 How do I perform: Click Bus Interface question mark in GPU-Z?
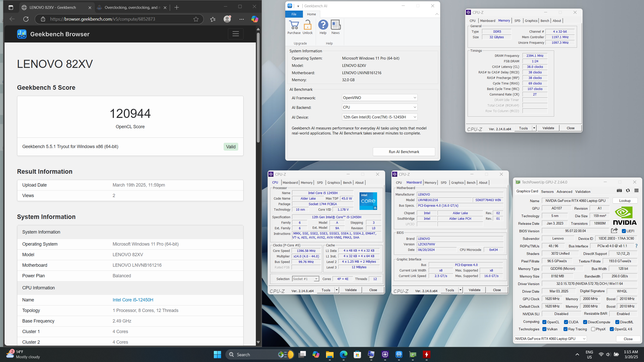point(636,246)
